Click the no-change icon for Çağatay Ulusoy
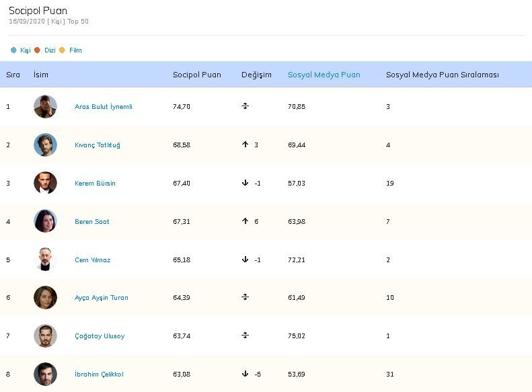532x392 pixels. click(245, 336)
